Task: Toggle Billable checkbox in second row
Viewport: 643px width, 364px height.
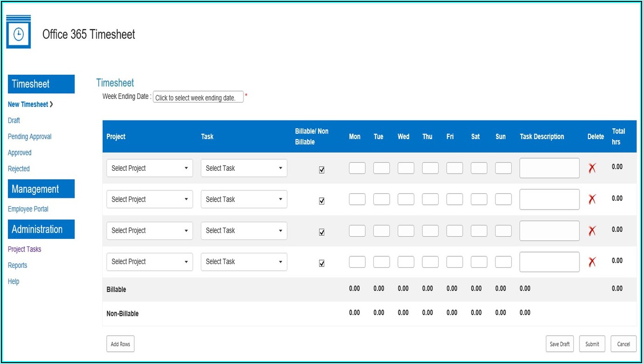Action: tap(321, 201)
